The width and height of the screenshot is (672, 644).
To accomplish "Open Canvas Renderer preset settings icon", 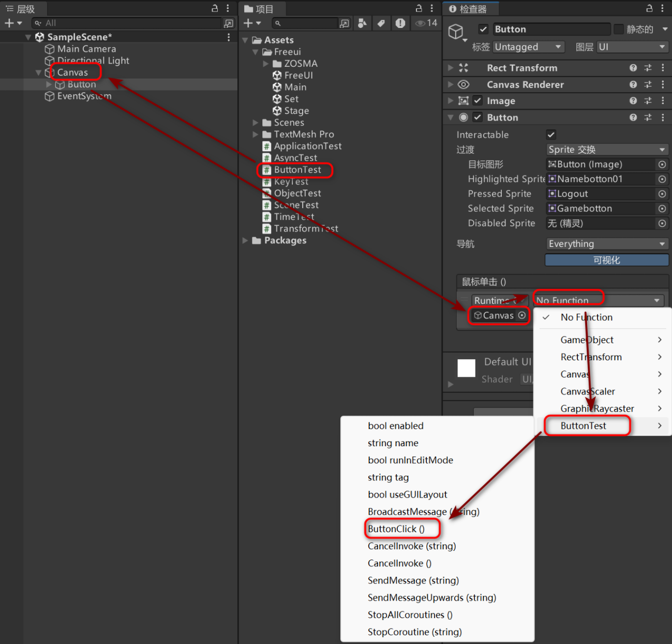I will (x=648, y=84).
